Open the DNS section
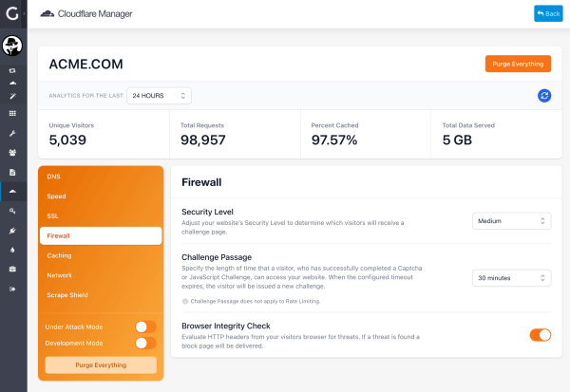This screenshot has width=570, height=392. (101, 177)
